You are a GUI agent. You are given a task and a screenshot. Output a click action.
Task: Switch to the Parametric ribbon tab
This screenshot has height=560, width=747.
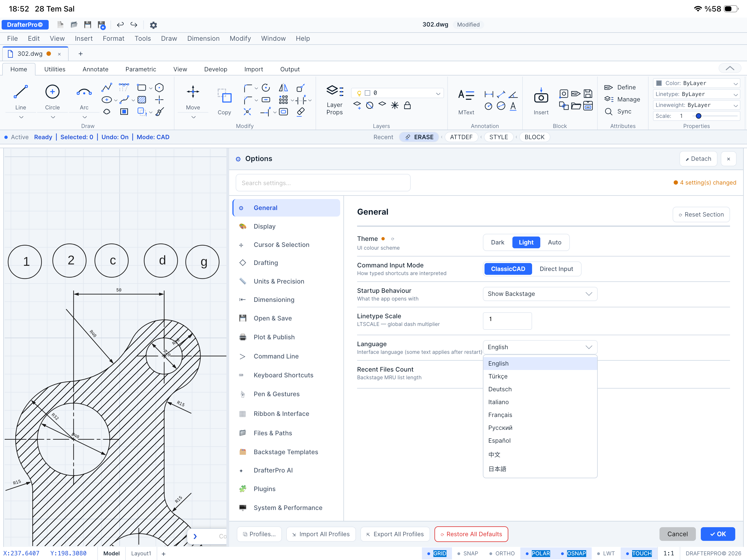coord(141,69)
